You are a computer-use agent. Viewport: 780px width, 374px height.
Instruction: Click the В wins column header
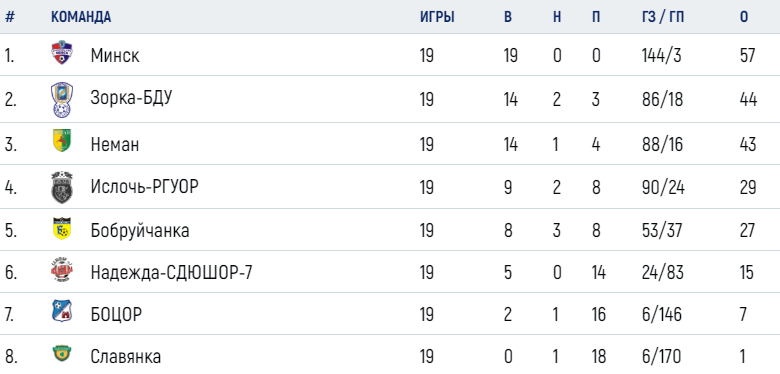pyautogui.click(x=507, y=17)
